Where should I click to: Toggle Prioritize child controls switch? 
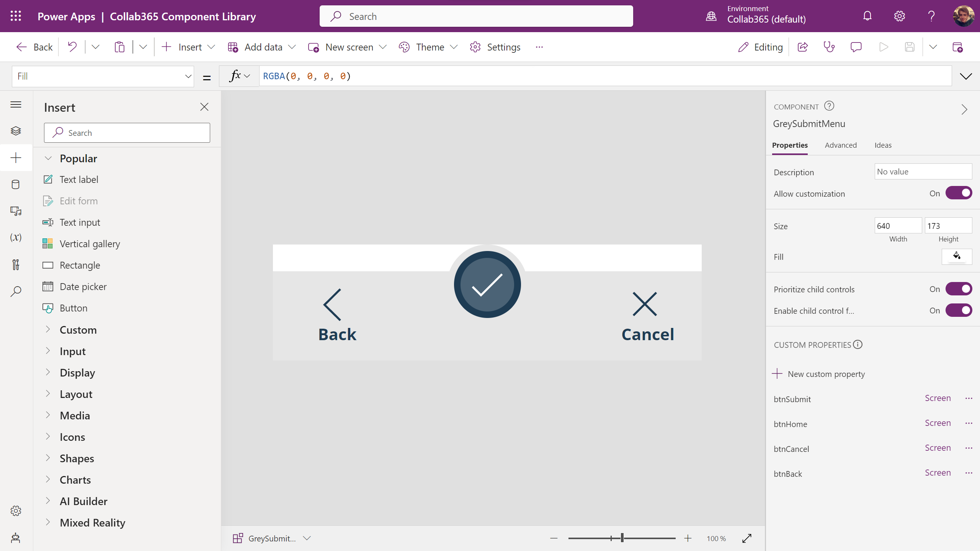(x=959, y=289)
